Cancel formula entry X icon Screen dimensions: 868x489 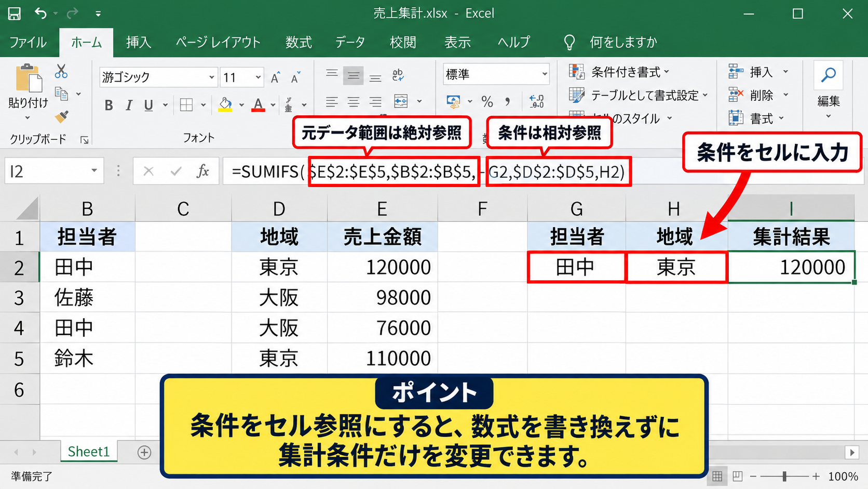(x=148, y=171)
